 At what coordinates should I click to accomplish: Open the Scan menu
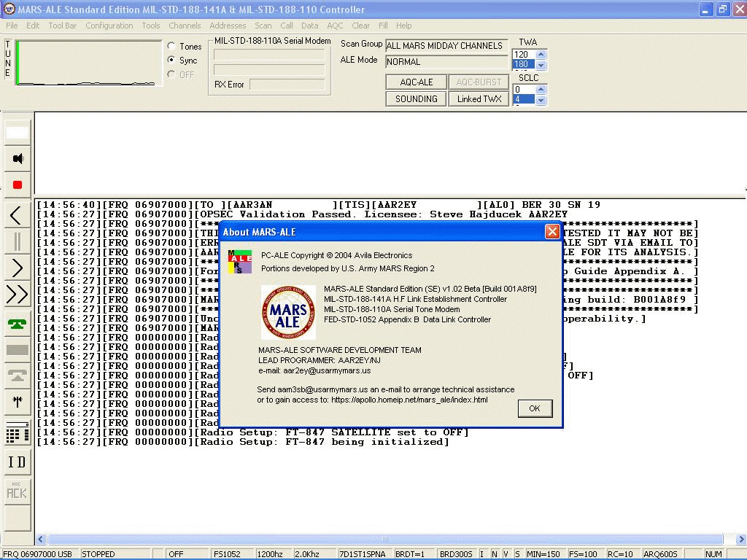click(x=263, y=26)
